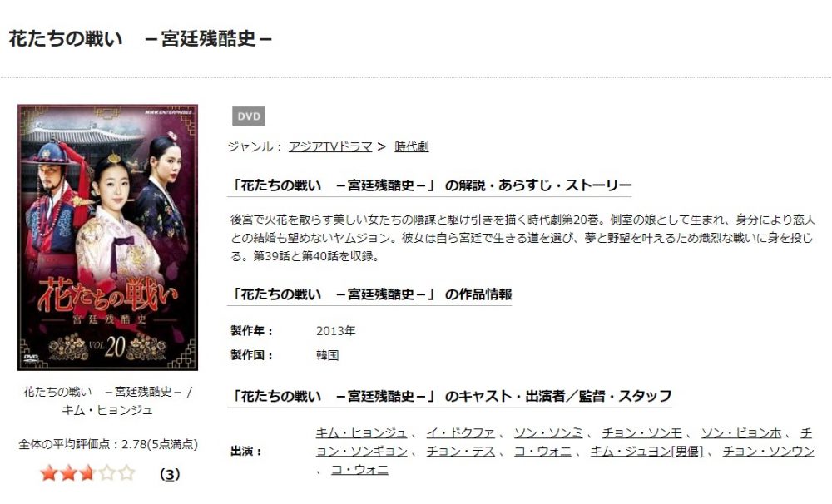Click the fifth empty rating star
This screenshot has height=504, width=832.
[126, 472]
